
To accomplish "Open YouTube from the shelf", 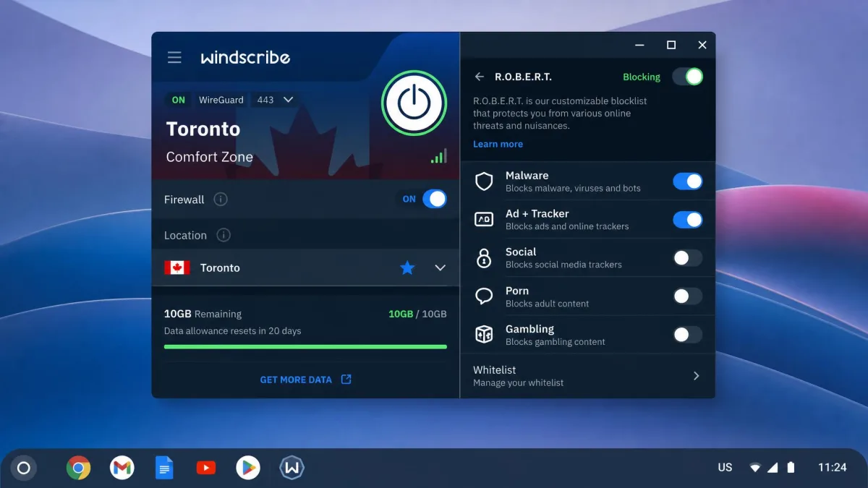I will point(206,468).
